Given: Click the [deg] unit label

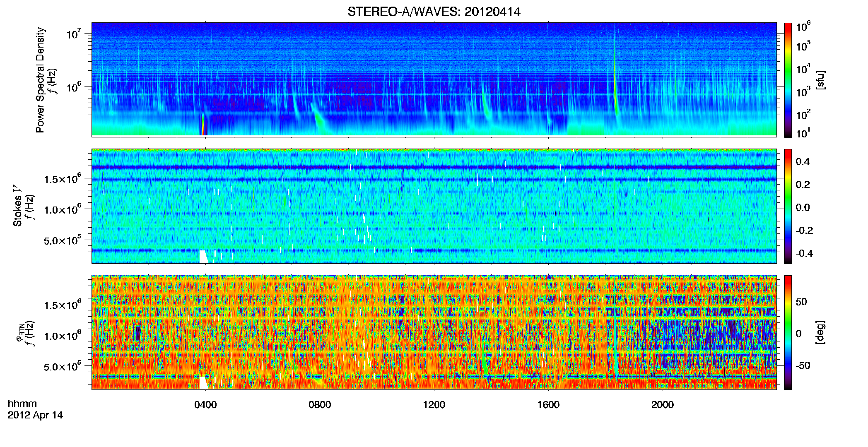Looking at the screenshot, I should coord(821,332).
